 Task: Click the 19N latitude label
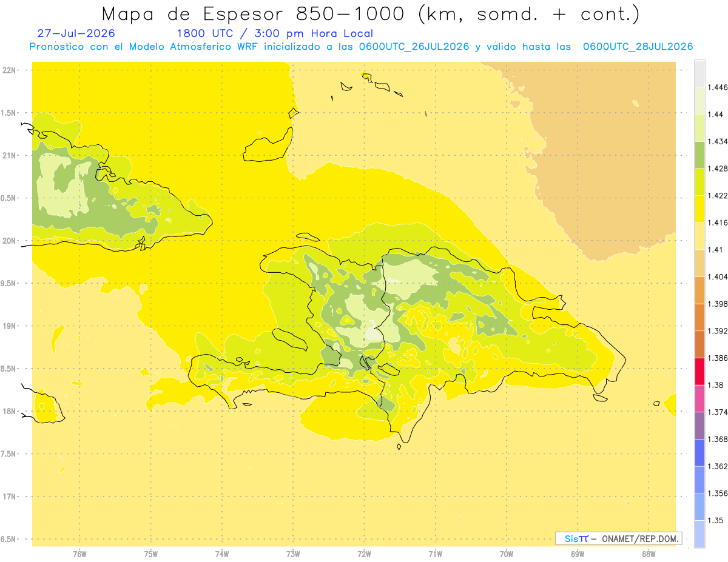pos(10,326)
